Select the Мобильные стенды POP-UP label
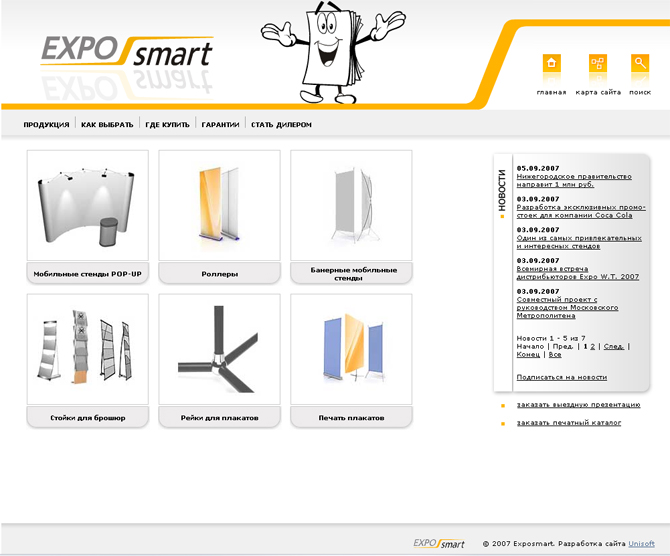670x556 pixels. [x=88, y=274]
